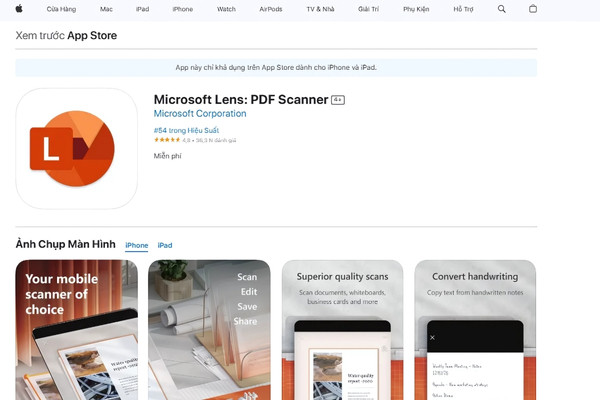Click the 'Ảnh Chụp Màn Hình' heading

click(65, 244)
